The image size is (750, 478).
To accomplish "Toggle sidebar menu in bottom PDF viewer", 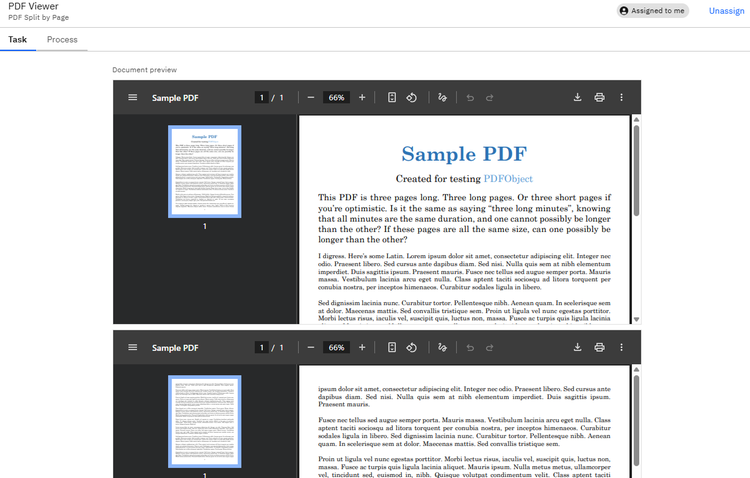I will [x=133, y=348].
